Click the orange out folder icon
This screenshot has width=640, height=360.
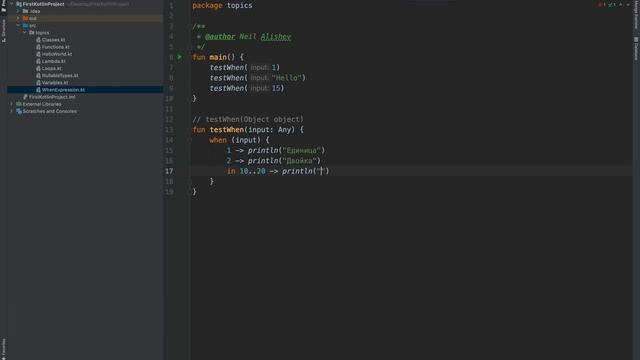(25, 18)
